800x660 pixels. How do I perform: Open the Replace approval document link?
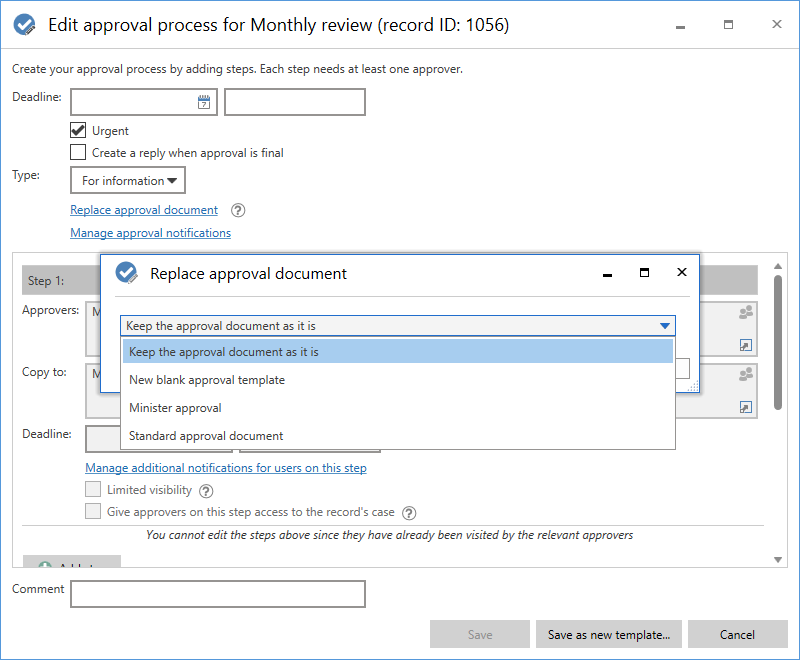click(x=144, y=210)
